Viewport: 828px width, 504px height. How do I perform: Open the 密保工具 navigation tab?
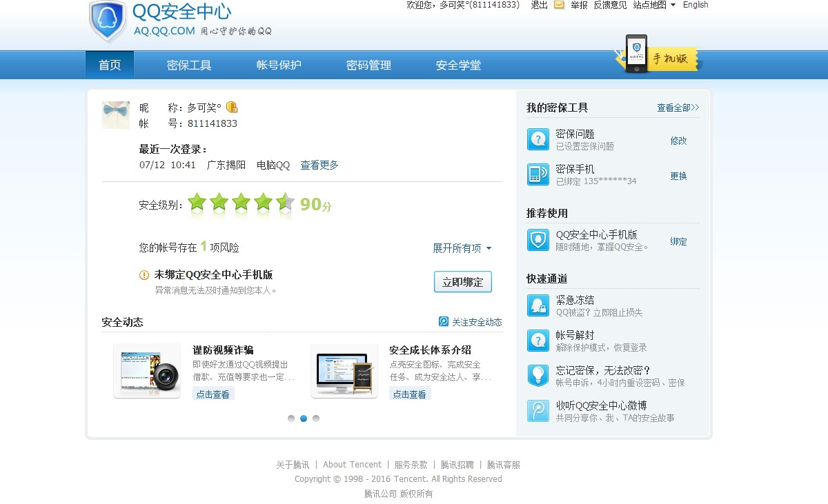189,65
